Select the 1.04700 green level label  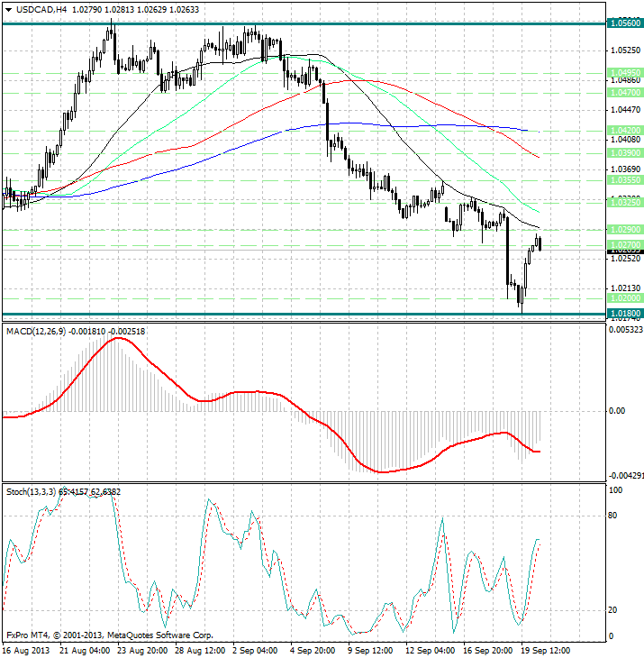(625, 92)
